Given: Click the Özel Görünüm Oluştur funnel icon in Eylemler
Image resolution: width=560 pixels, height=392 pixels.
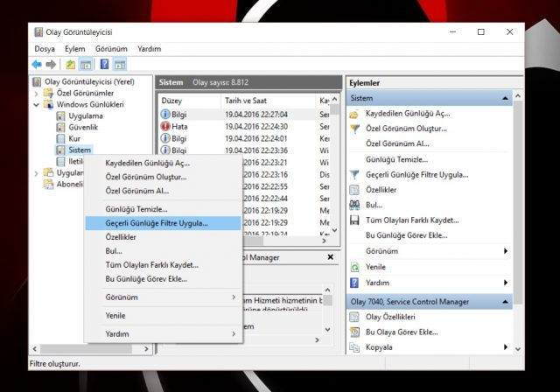Looking at the screenshot, I should pyautogui.click(x=354, y=129).
